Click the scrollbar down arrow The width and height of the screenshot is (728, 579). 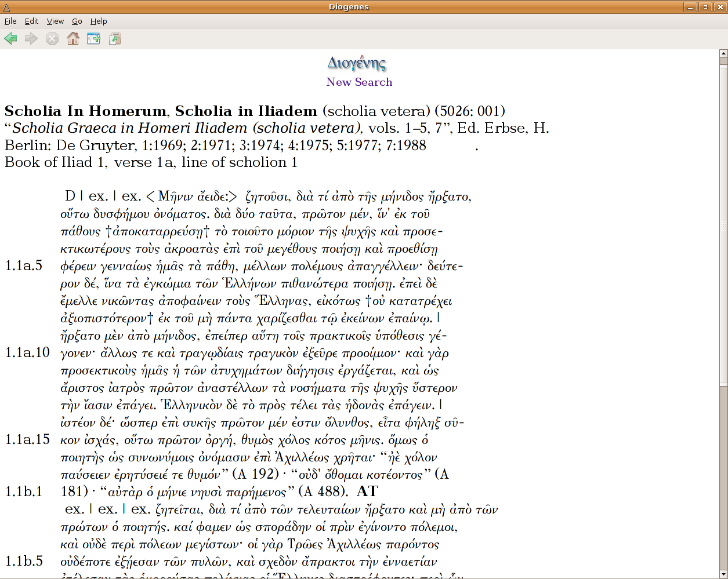(723, 574)
